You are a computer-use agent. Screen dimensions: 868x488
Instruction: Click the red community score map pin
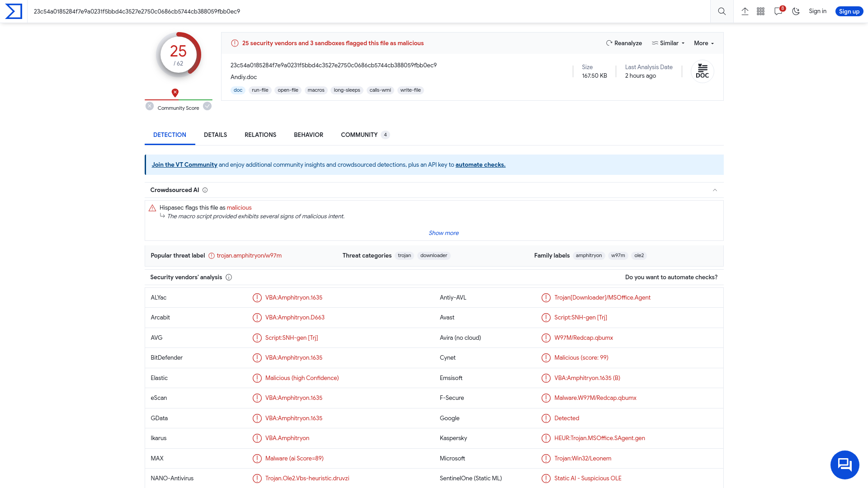(175, 93)
